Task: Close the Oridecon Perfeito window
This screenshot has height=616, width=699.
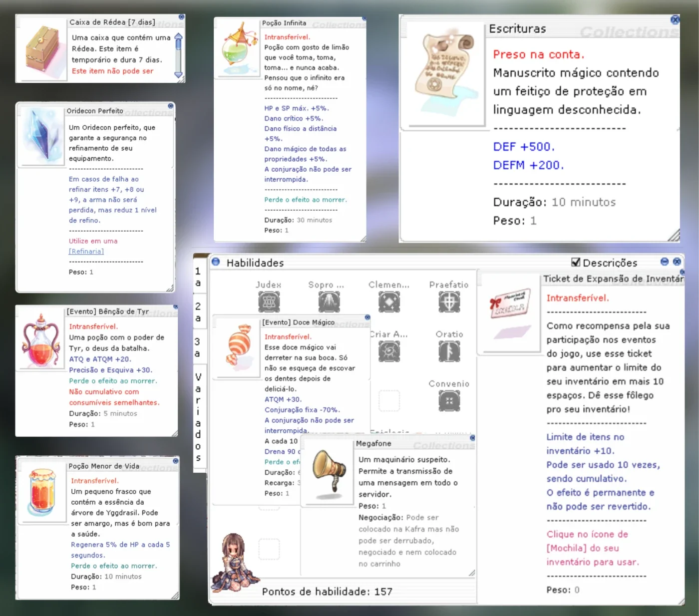Action: (x=171, y=106)
